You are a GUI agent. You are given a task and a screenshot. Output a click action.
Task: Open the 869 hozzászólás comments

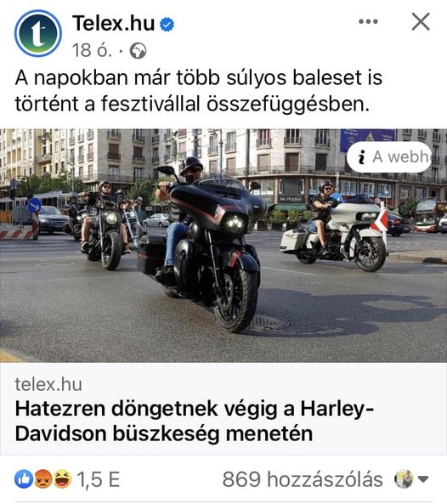coord(303,479)
